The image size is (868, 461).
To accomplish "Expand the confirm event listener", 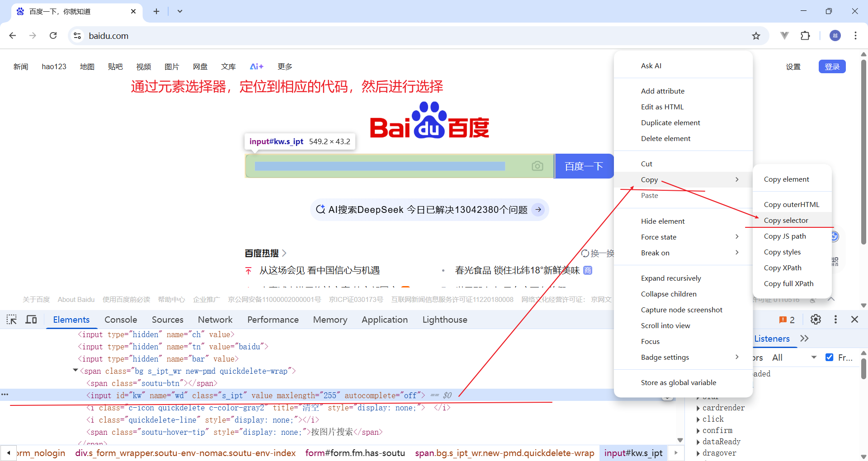I will click(x=698, y=431).
